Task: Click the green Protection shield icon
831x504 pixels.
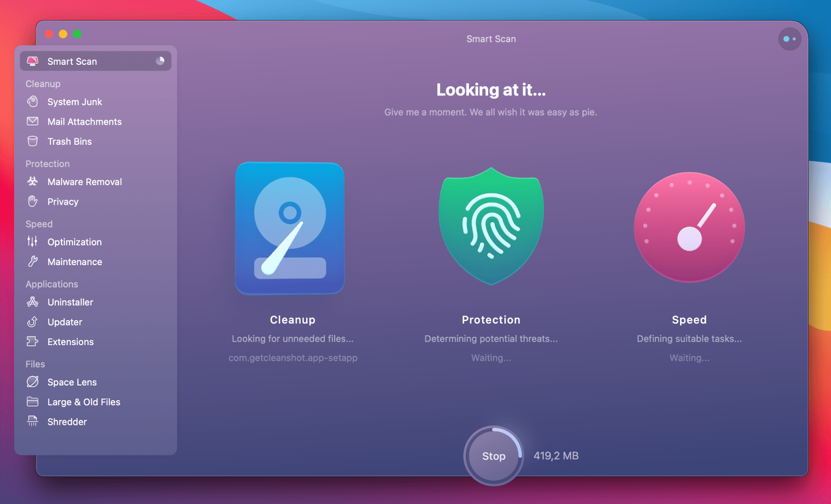Action: click(x=491, y=227)
